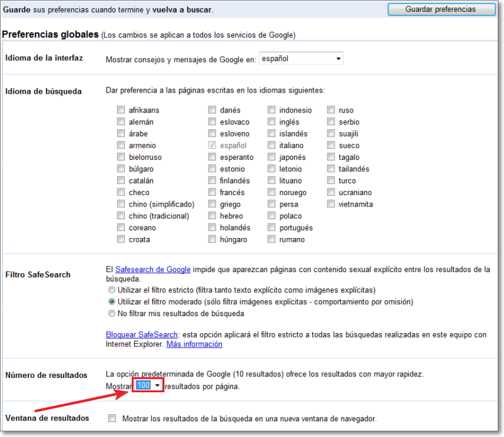Click the Ventana de resultados label
This screenshot has width=504, height=437.
tap(47, 418)
